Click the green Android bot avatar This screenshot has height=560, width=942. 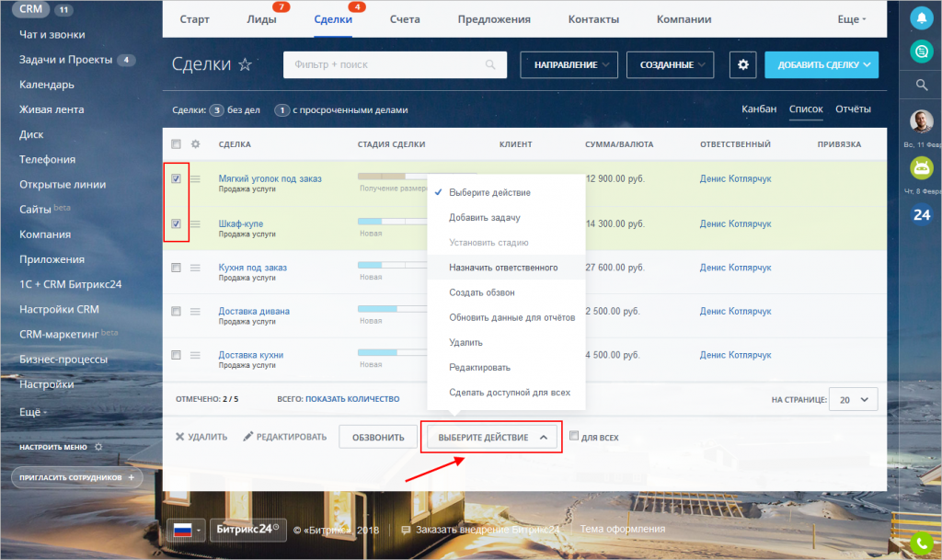pyautogui.click(x=921, y=168)
